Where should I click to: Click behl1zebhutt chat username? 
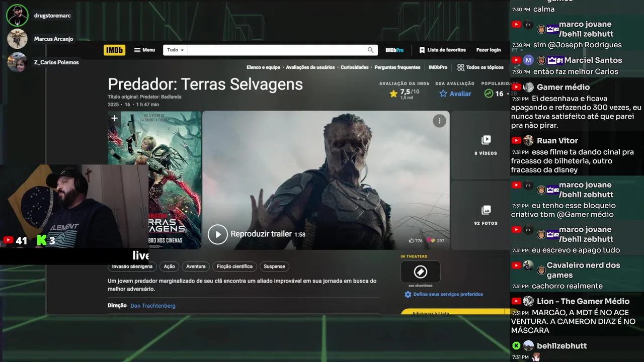pyautogui.click(x=561, y=346)
